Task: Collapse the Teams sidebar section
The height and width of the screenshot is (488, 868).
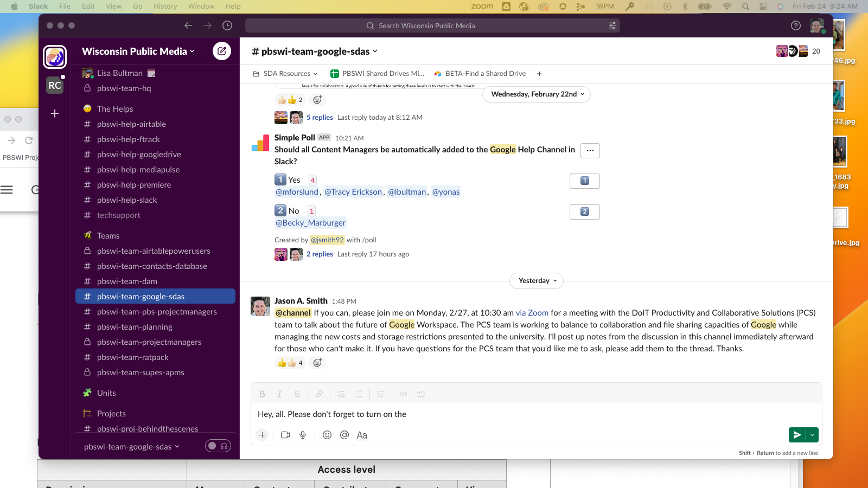Action: pyautogui.click(x=108, y=236)
